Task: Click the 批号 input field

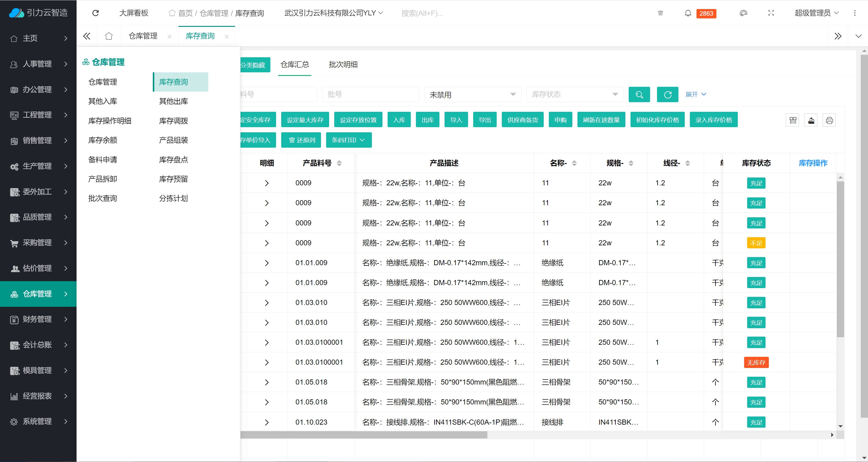Action: point(370,95)
